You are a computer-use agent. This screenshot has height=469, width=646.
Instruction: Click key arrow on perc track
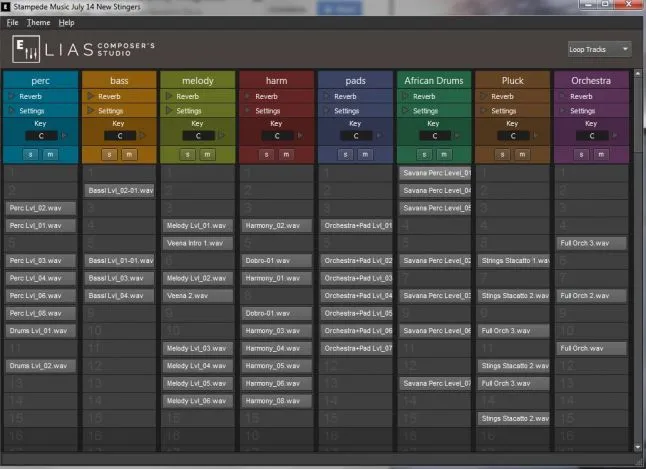(x=64, y=136)
